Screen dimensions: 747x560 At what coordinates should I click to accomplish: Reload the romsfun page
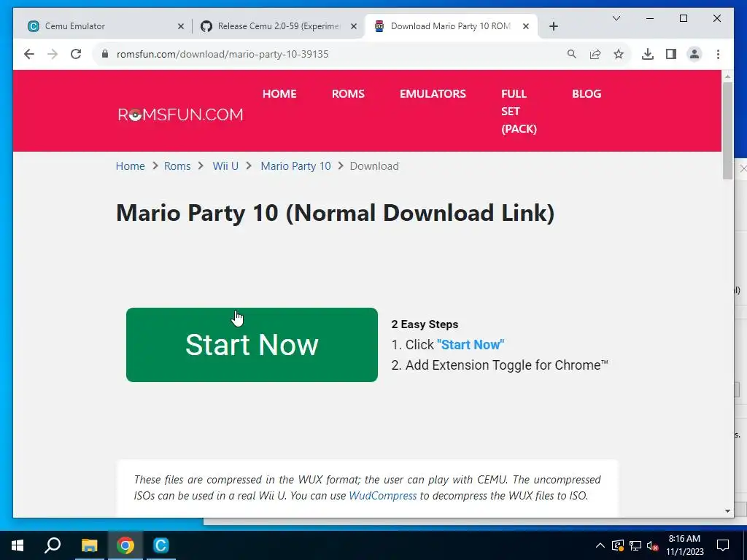click(x=76, y=54)
